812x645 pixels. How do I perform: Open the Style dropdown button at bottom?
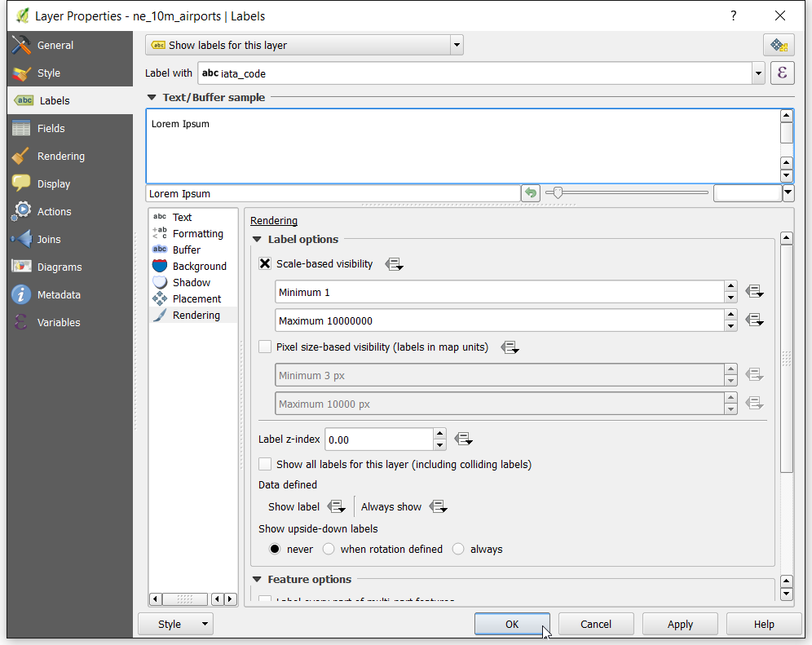click(175, 625)
